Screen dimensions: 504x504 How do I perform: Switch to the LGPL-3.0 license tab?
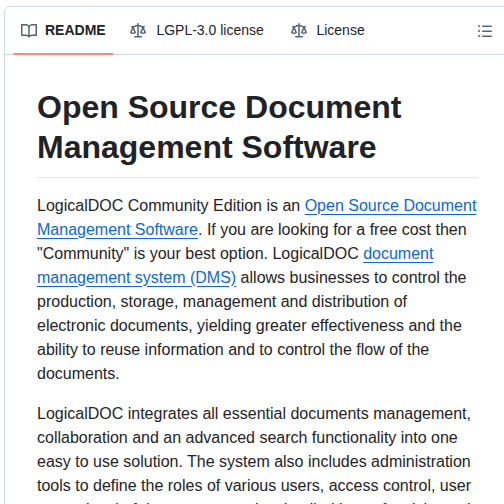(x=197, y=30)
